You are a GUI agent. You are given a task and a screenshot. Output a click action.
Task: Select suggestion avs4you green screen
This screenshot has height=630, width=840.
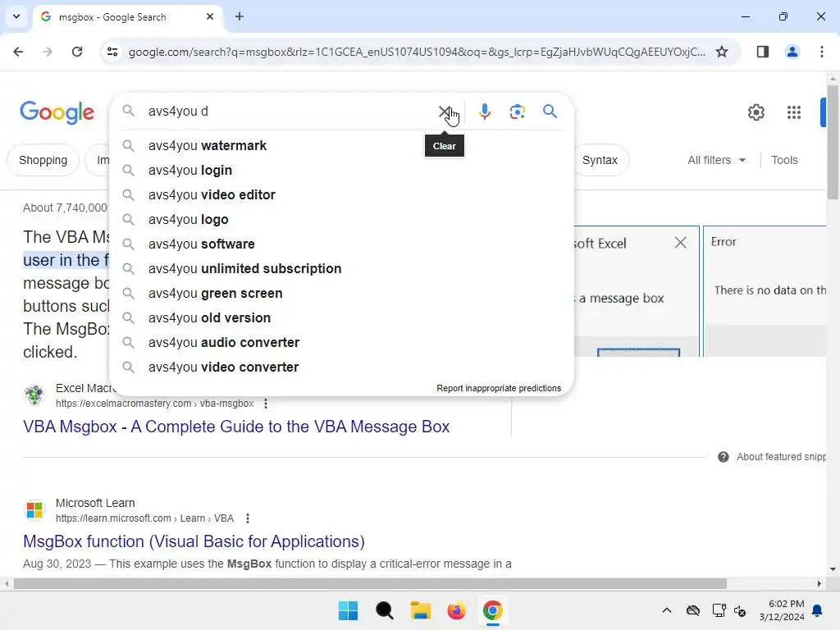[x=341, y=294]
